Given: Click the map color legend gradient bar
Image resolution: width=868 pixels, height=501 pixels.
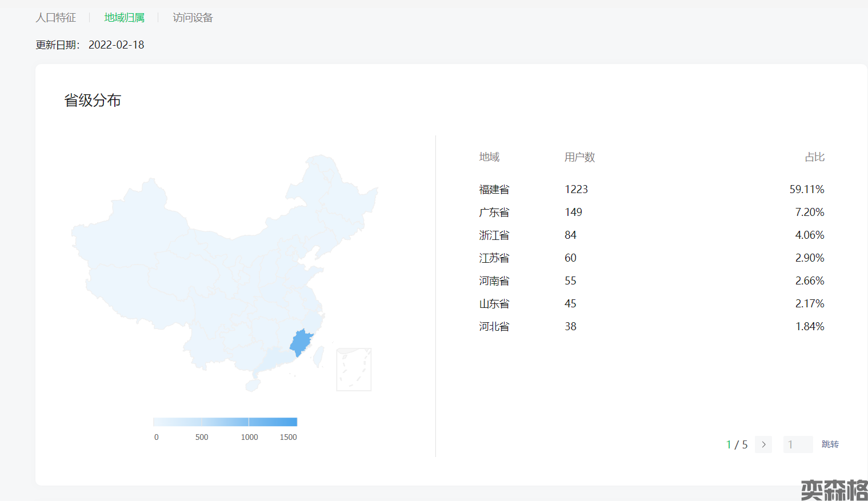Looking at the screenshot, I should click(x=225, y=422).
